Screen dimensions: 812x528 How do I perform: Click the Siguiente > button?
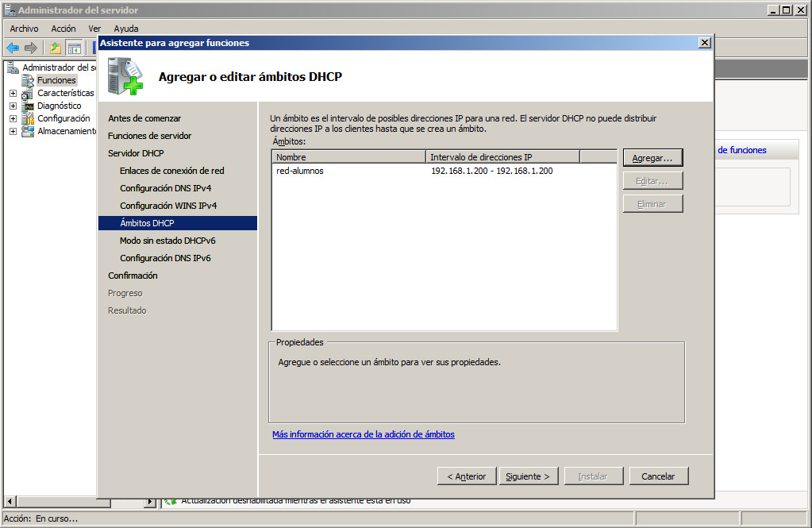point(528,476)
